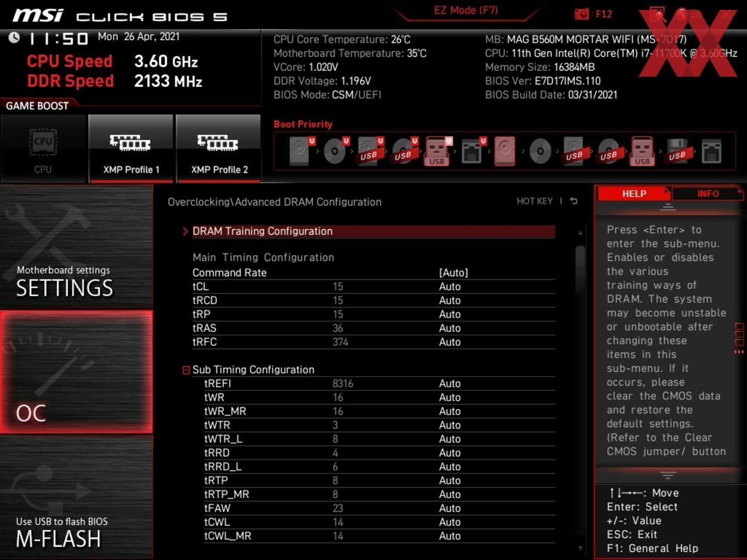Open the favorites panel arrows on right edge
Image resolution: width=747 pixels, height=560 pixels.
click(739, 352)
